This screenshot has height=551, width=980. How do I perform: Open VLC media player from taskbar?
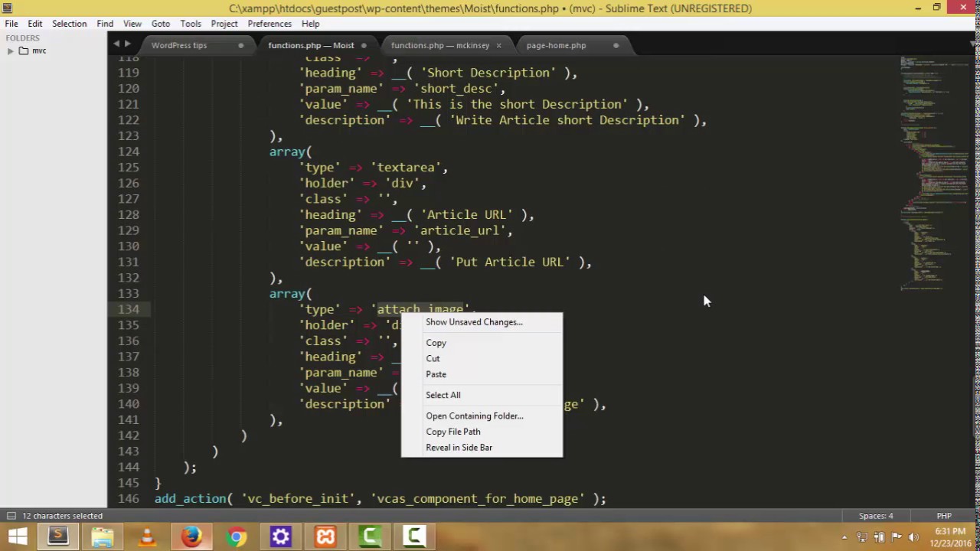[147, 537]
